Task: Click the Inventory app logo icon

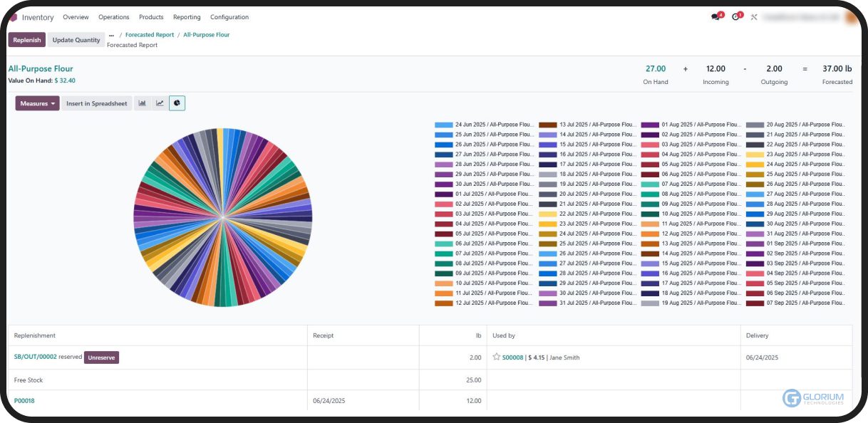Action: (14, 17)
